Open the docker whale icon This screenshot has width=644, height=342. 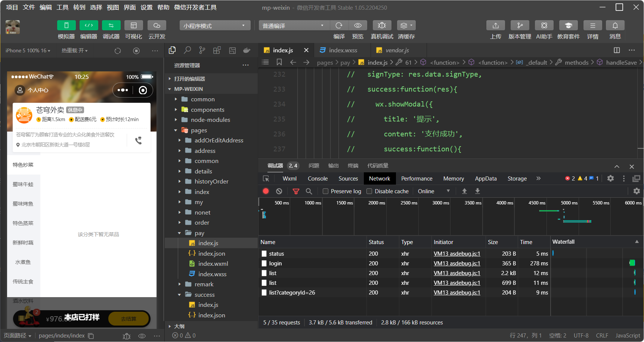point(247,50)
